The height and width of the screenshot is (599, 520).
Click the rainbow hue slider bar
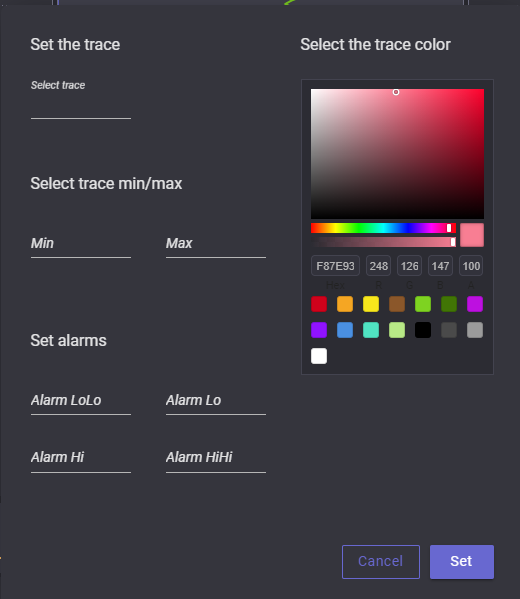(x=383, y=228)
